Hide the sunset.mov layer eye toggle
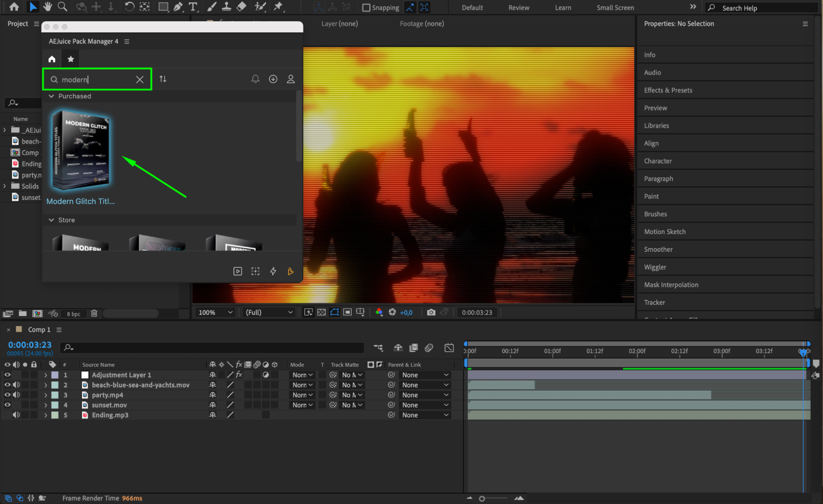 point(7,405)
